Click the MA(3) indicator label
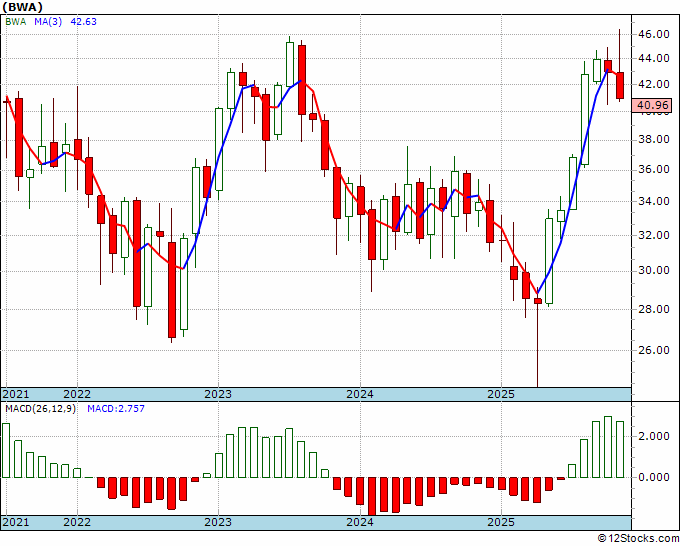 [x=48, y=22]
